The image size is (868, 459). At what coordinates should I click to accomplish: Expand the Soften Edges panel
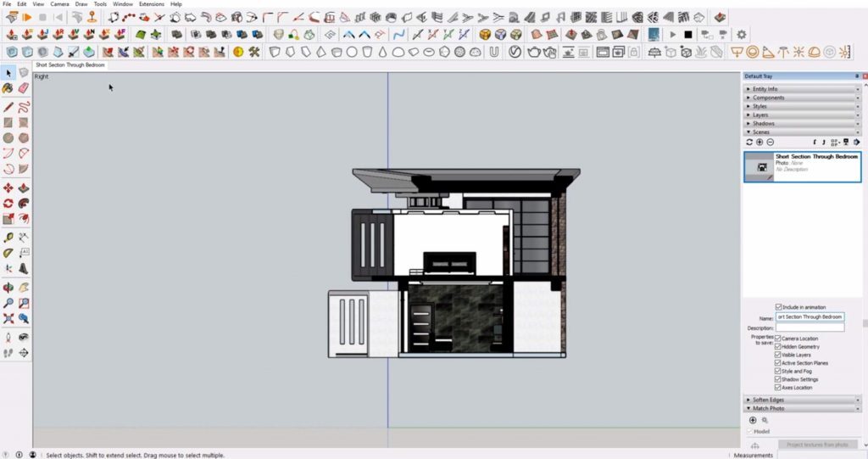point(802,400)
